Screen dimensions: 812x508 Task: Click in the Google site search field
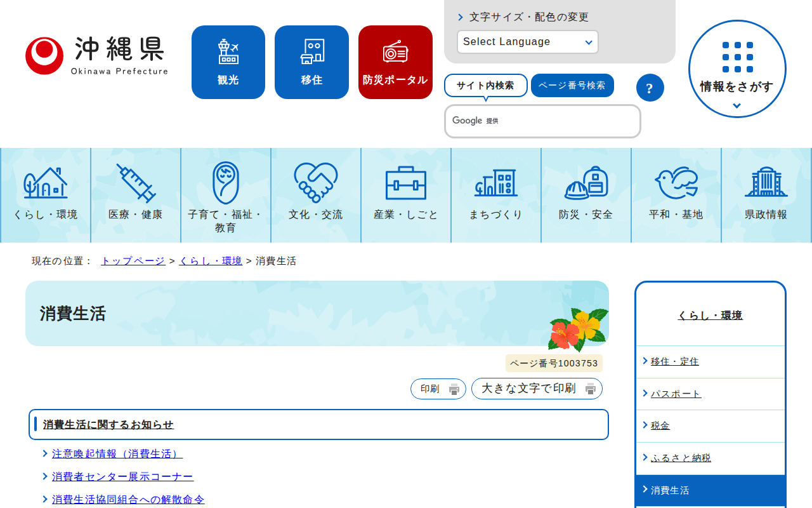[542, 121]
